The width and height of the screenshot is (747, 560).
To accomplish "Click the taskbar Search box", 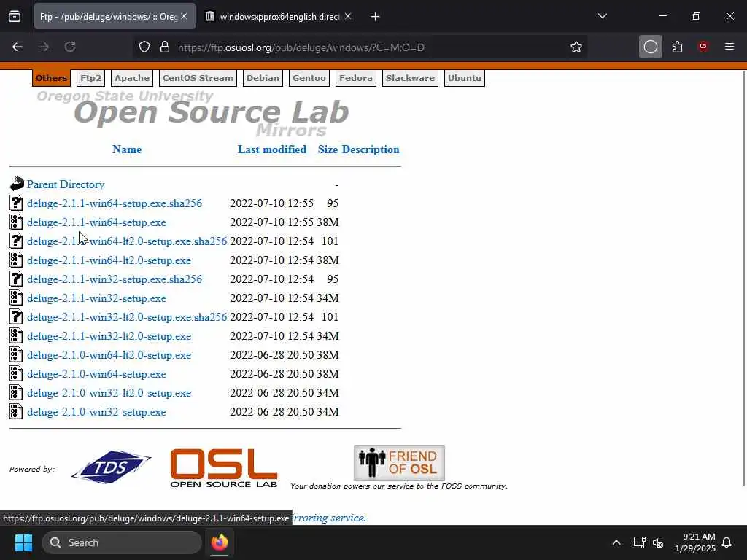I will [122, 542].
